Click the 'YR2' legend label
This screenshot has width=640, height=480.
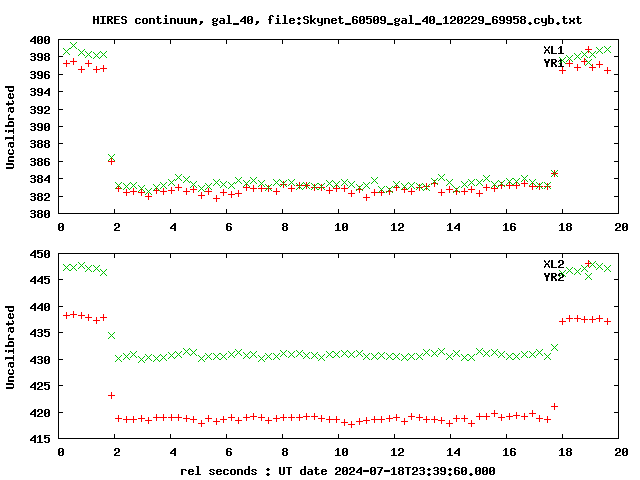click(x=553, y=277)
